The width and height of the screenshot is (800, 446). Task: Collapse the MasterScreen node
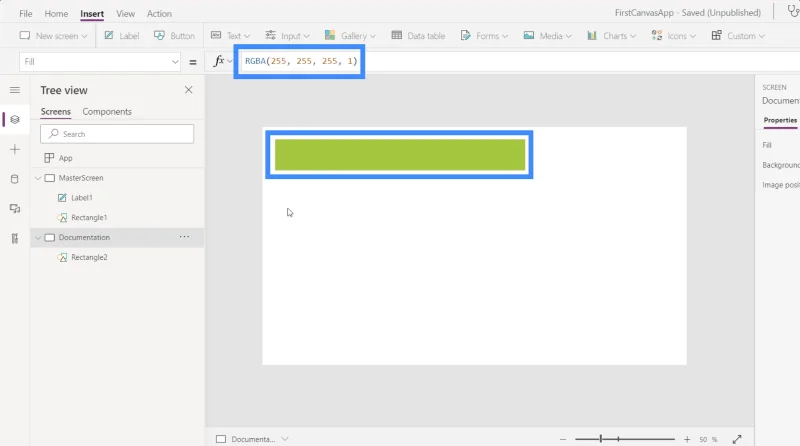click(38, 178)
